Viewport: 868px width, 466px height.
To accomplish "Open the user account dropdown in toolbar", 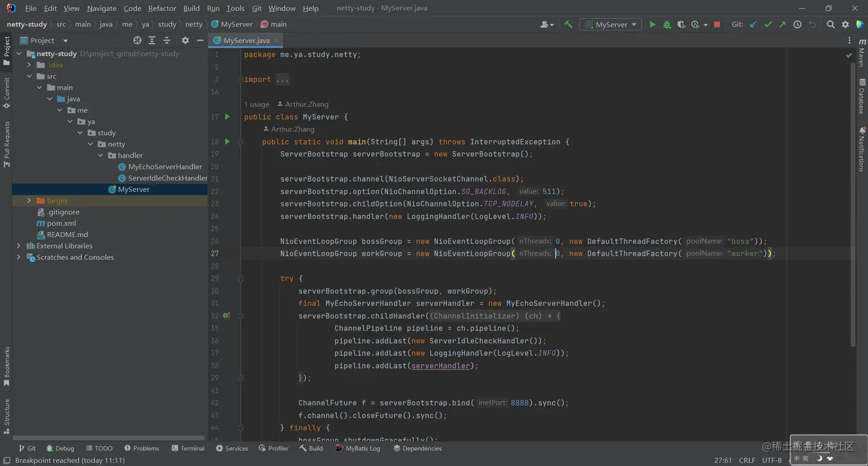I will point(547,25).
